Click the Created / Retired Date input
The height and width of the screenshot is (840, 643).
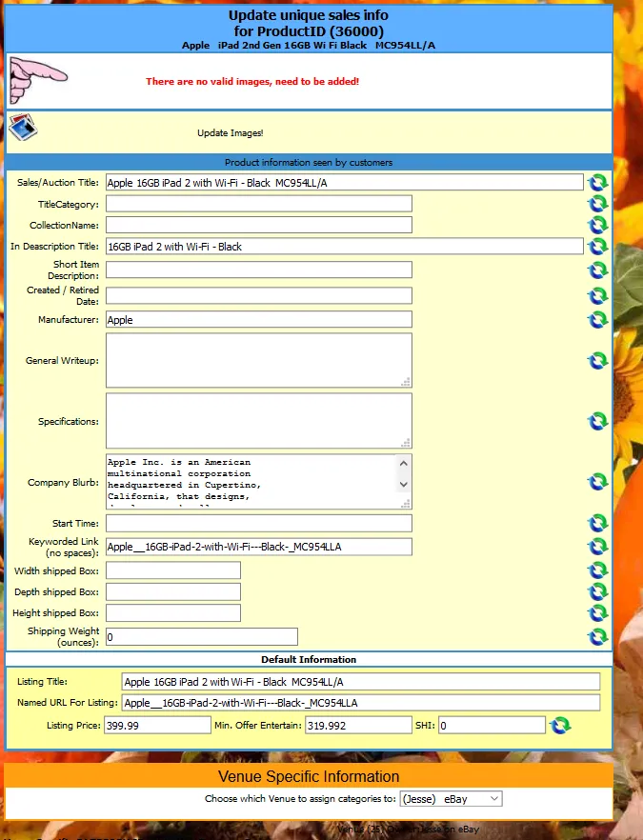click(259, 295)
